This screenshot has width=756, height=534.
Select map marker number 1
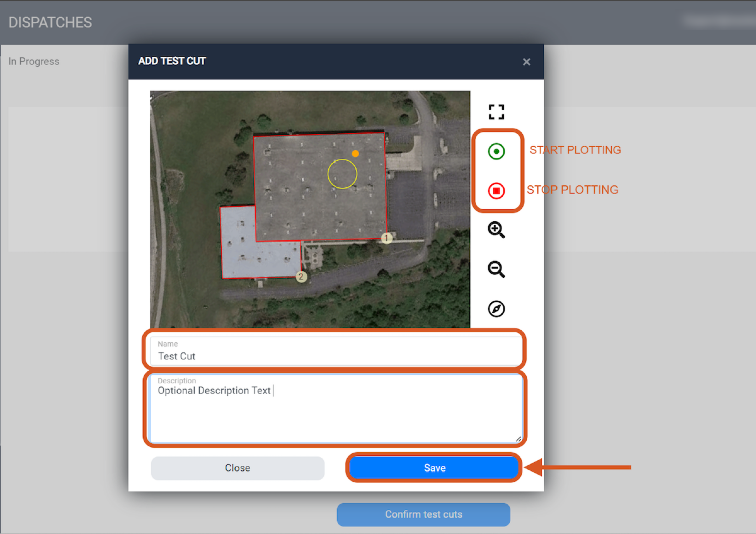pos(387,238)
